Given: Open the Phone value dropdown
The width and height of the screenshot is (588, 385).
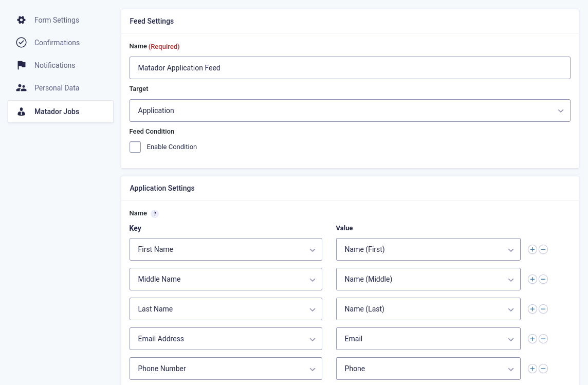Looking at the screenshot, I should pos(428,369).
